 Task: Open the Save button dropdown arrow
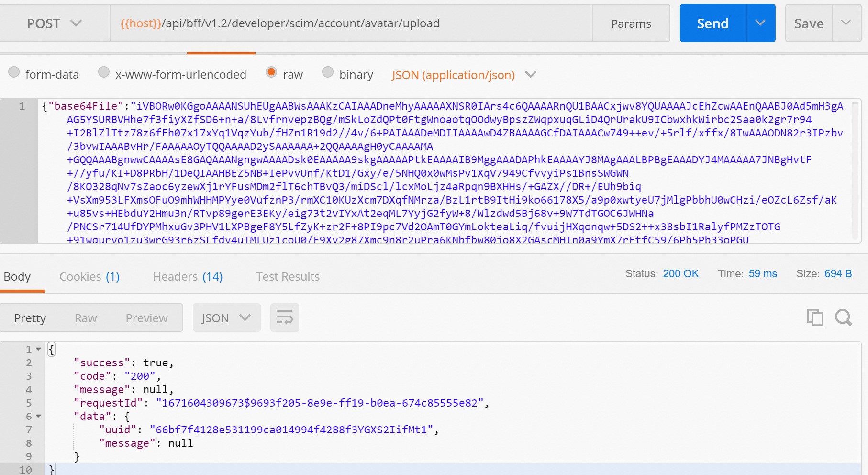(x=846, y=23)
